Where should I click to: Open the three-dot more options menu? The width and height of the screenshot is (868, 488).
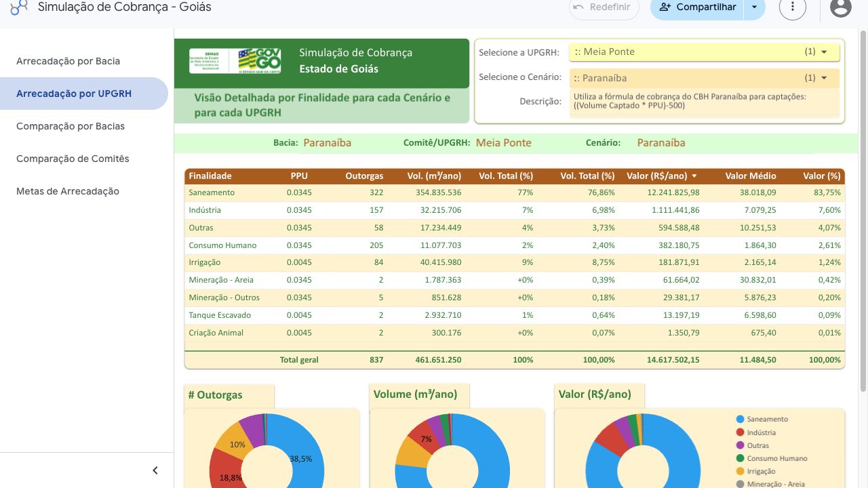point(793,7)
